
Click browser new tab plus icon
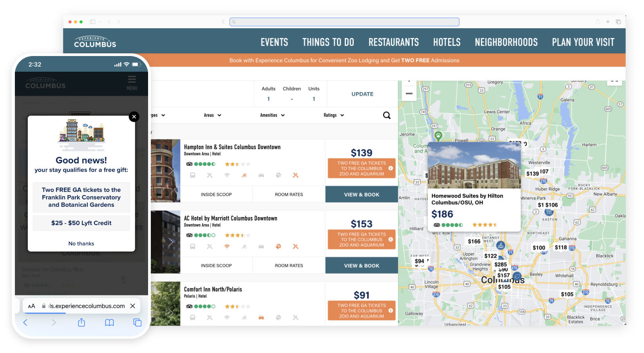click(608, 22)
